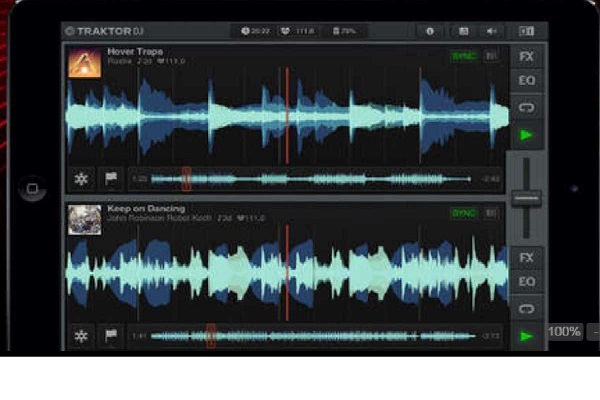
Task: Open the recorder icon in the header
Action: point(463,31)
